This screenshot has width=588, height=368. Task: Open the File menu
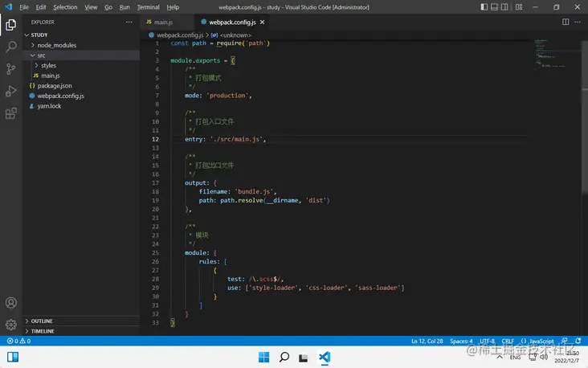[24, 7]
